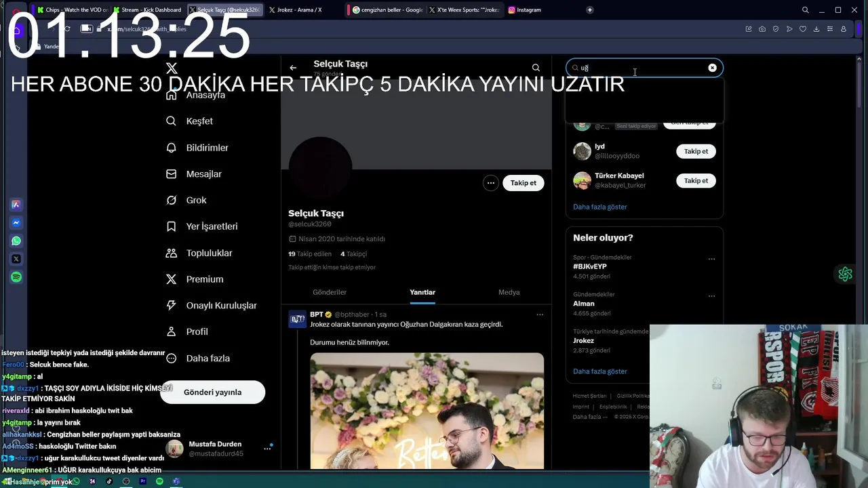Viewport: 868px width, 488px height.
Task: Open Mesajlar in the sidebar
Action: [195, 174]
